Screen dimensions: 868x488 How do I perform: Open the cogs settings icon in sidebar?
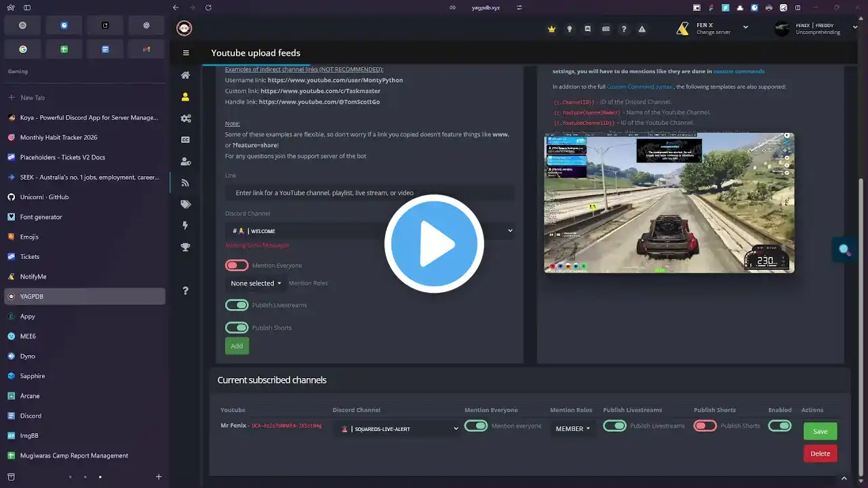point(185,119)
